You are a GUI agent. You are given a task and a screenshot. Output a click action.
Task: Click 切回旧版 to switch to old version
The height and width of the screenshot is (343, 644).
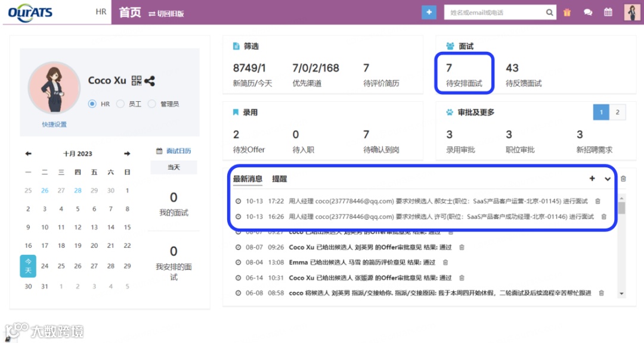pyautogui.click(x=166, y=14)
